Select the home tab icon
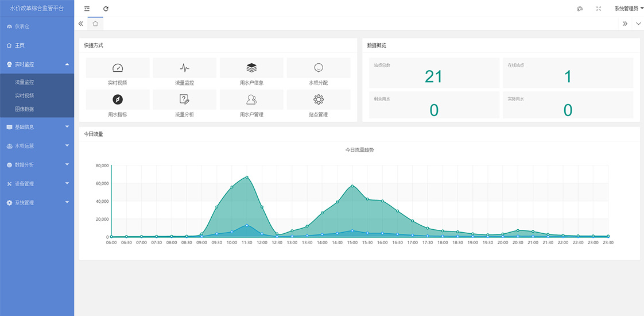This screenshot has width=644, height=316. (x=95, y=24)
